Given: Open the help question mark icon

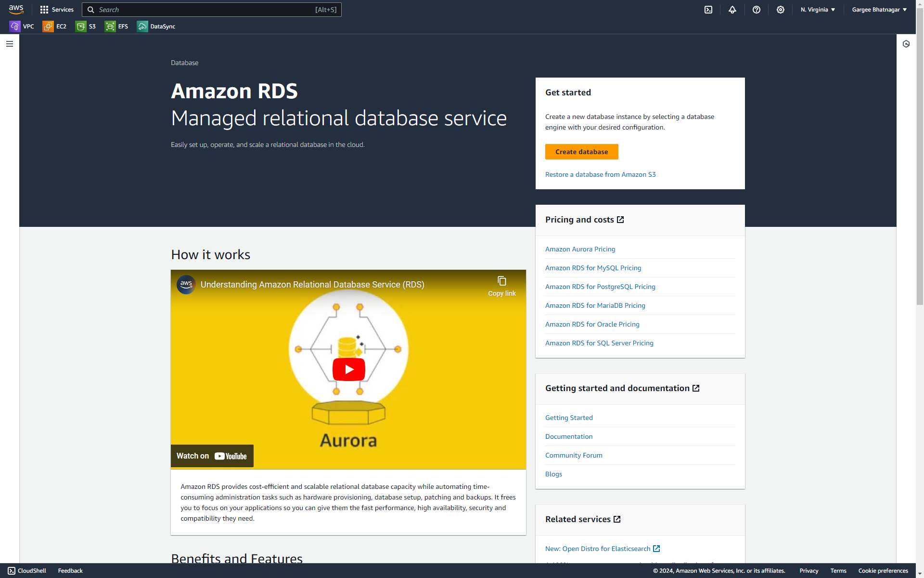Looking at the screenshot, I should point(757,10).
